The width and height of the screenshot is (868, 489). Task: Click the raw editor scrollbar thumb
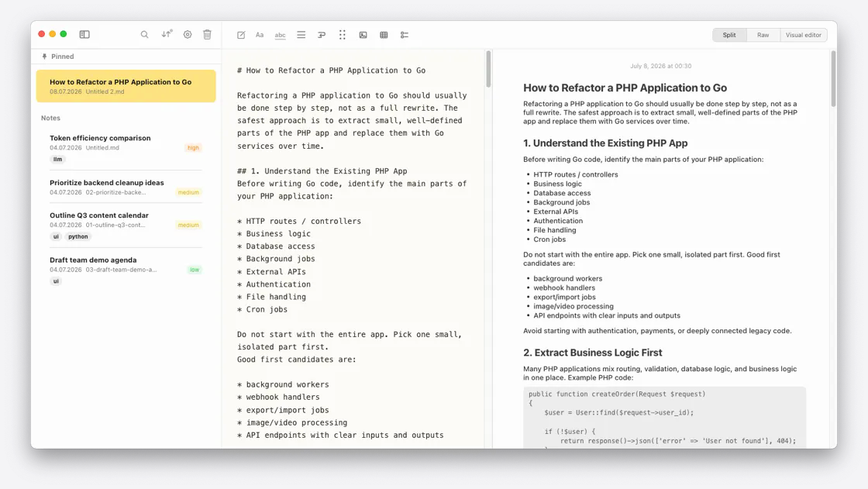click(488, 69)
